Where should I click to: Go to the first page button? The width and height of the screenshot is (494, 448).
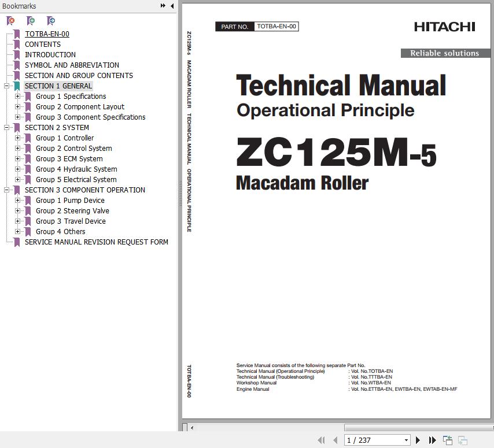click(322, 440)
